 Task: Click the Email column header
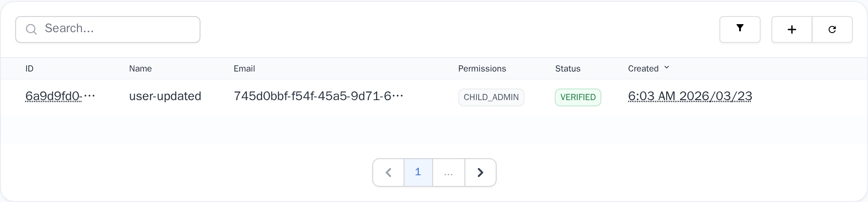click(244, 68)
